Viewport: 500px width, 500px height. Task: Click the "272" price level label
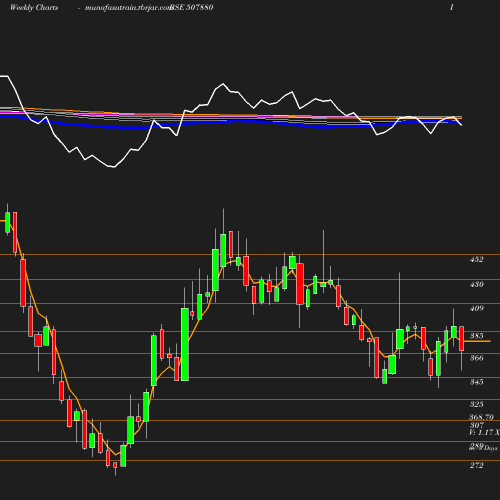(477, 465)
